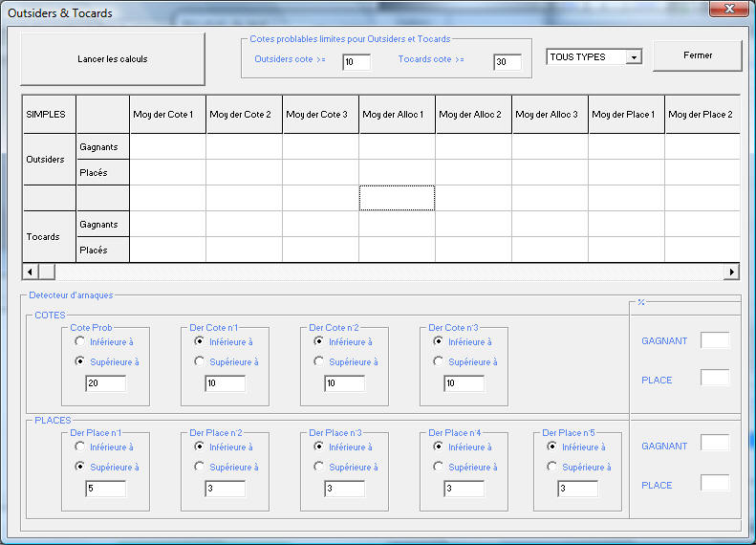Viewport: 756px width, 545px height.
Task: Select Inférieure à under Cote Prob
Action: tap(80, 341)
